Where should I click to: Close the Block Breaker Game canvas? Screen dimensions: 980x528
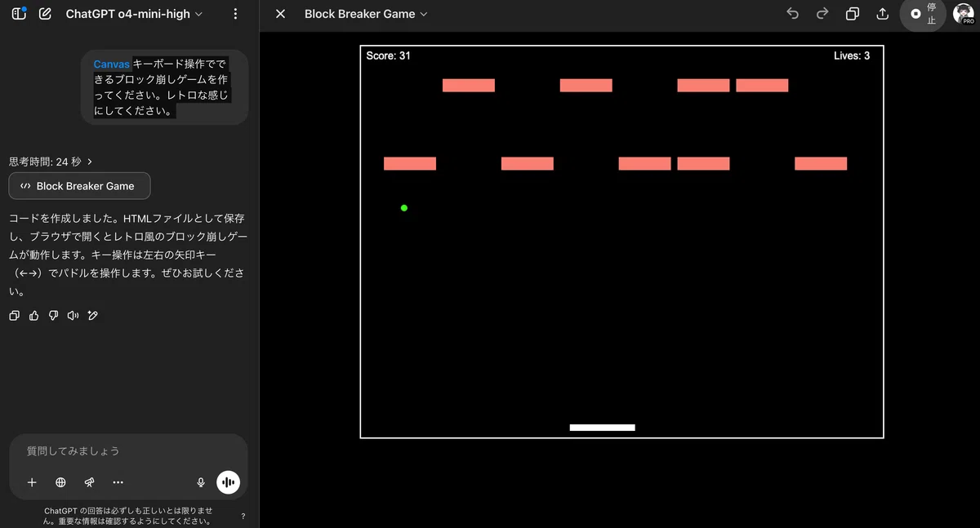[x=280, y=14]
